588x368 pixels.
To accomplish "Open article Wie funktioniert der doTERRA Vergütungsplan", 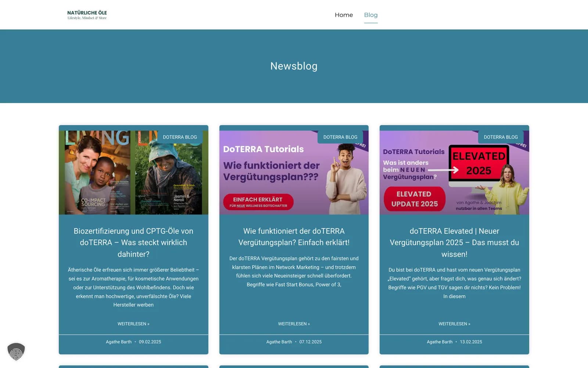I will [x=294, y=237].
